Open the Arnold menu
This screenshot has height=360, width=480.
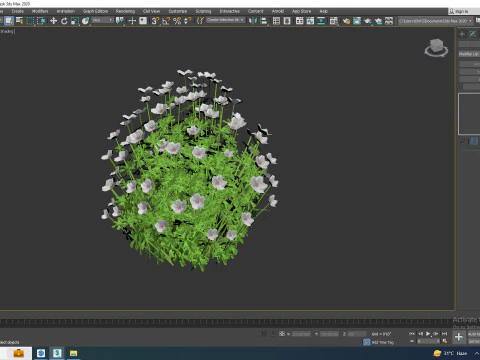tap(278, 11)
